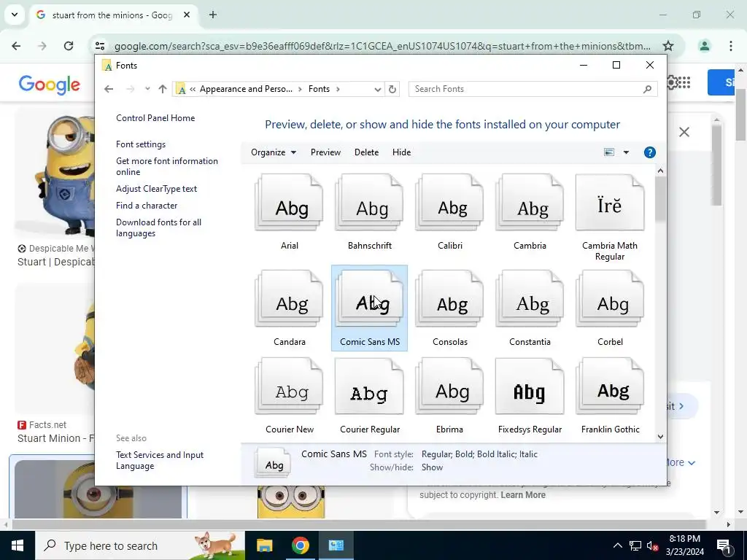Viewport: 747px width, 560px height.
Task: Open the Windows Start menu
Action: pos(18,545)
